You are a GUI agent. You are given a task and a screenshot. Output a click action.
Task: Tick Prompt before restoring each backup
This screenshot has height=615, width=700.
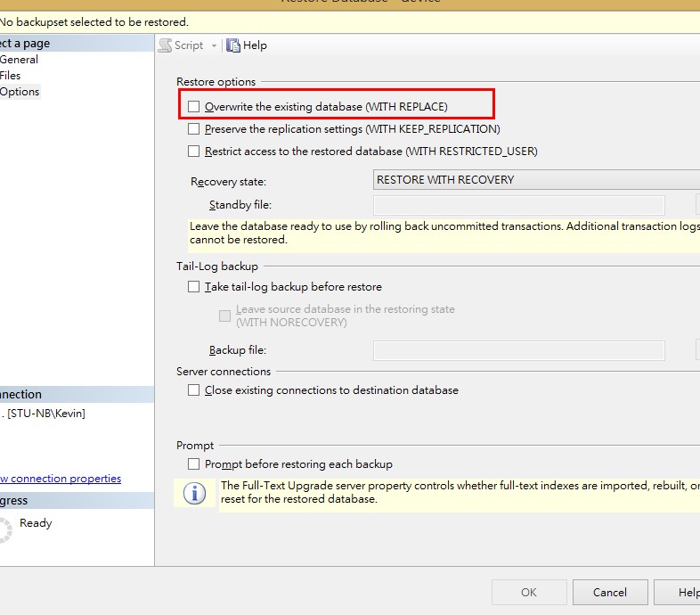click(x=194, y=464)
